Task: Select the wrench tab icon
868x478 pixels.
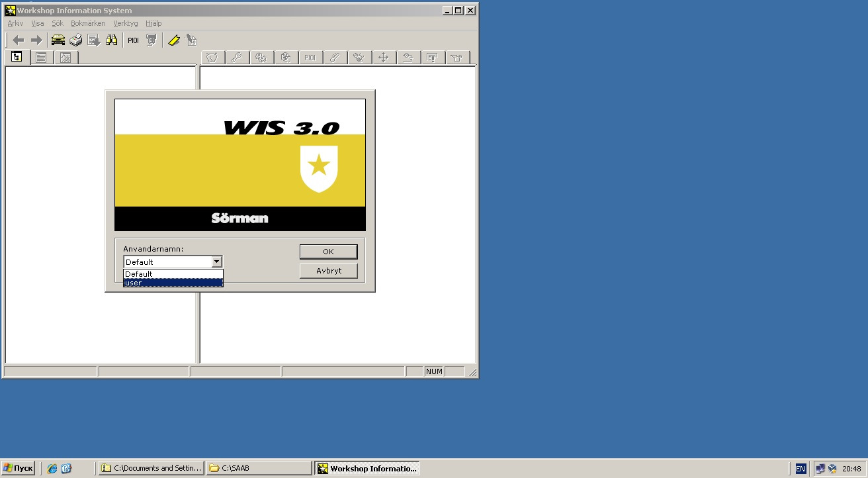Action: pos(236,58)
